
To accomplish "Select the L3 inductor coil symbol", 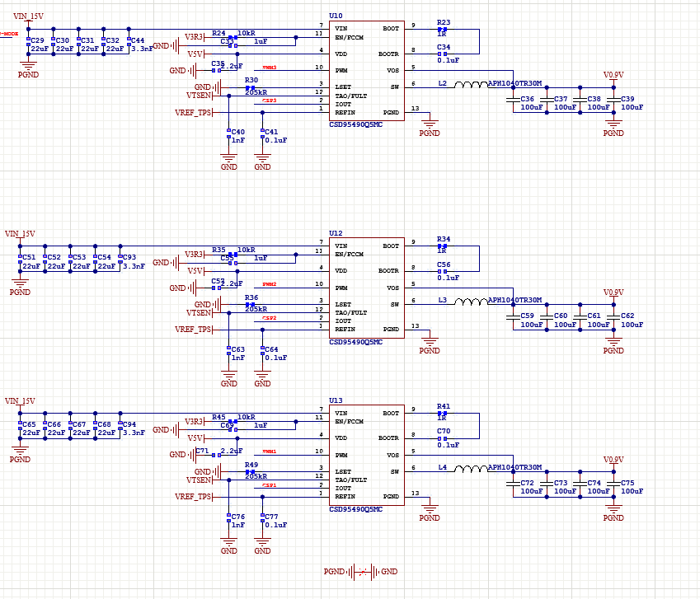I will coord(471,302).
